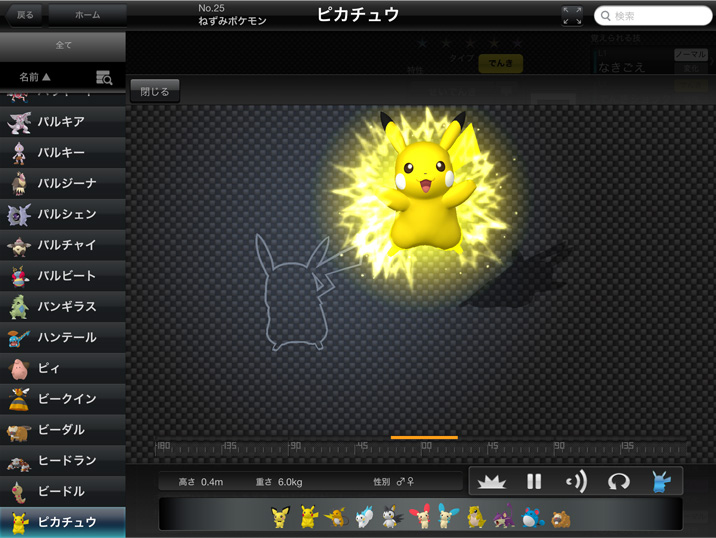Click the magnifier icon in the search box
Viewport: 716px width, 538px height.
point(605,16)
